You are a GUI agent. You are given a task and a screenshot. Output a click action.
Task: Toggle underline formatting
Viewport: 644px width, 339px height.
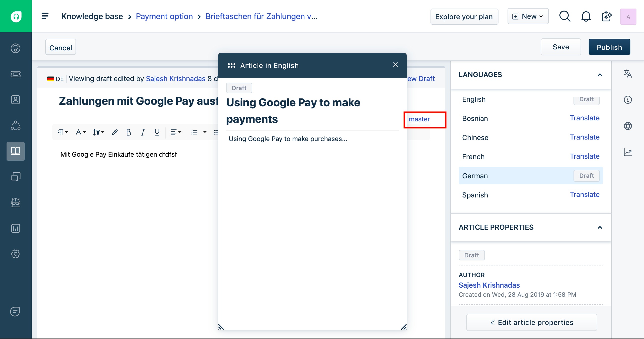(x=157, y=132)
